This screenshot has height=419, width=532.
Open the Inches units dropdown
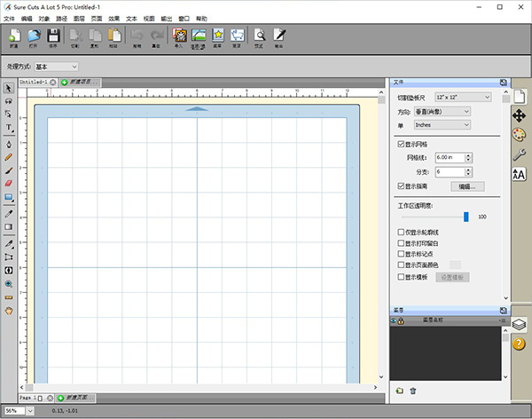click(442, 125)
